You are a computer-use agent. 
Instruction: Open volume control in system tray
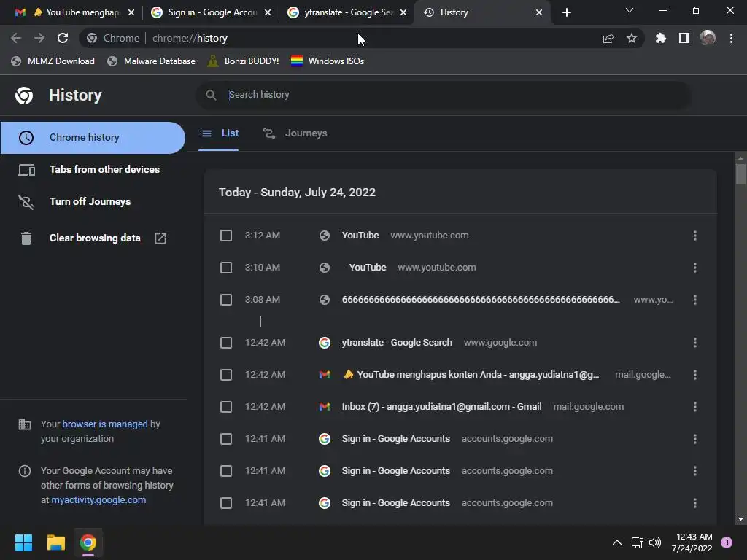point(655,542)
